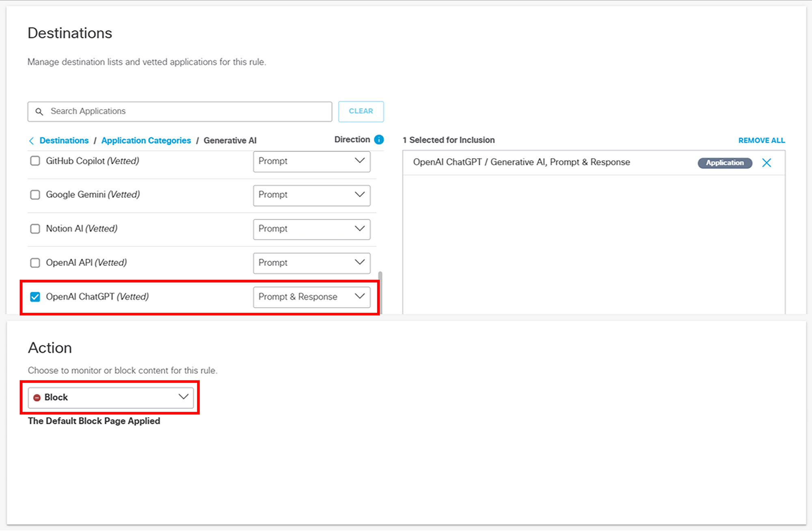812x531 pixels.
Task: Open GitHub Copilot direction dropdown
Action: tap(311, 161)
